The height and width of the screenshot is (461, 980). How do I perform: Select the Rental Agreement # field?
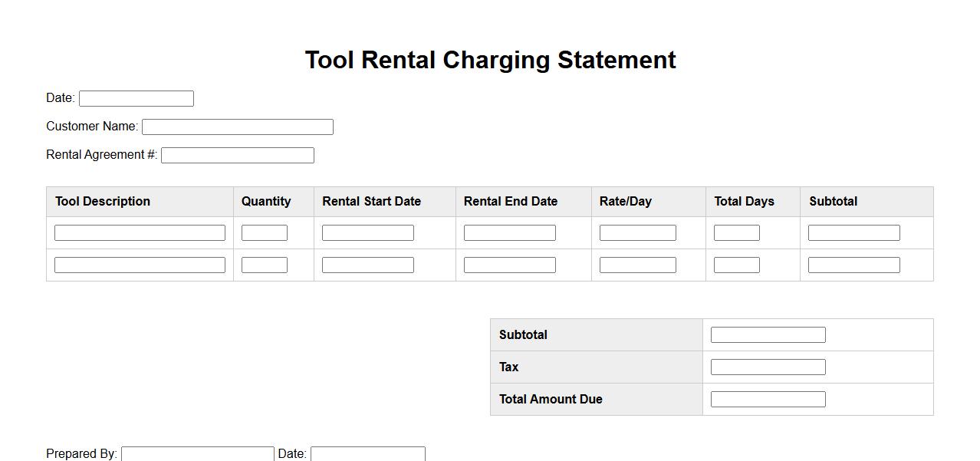(238, 155)
